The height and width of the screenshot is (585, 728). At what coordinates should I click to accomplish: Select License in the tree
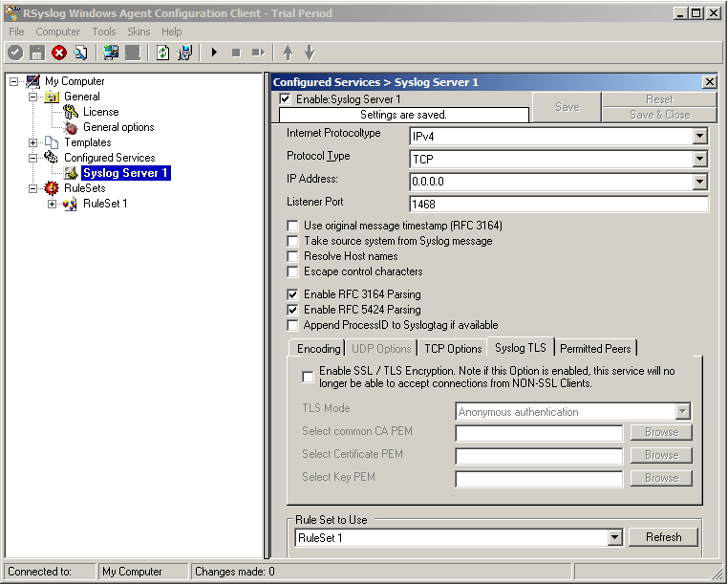pyautogui.click(x=100, y=112)
